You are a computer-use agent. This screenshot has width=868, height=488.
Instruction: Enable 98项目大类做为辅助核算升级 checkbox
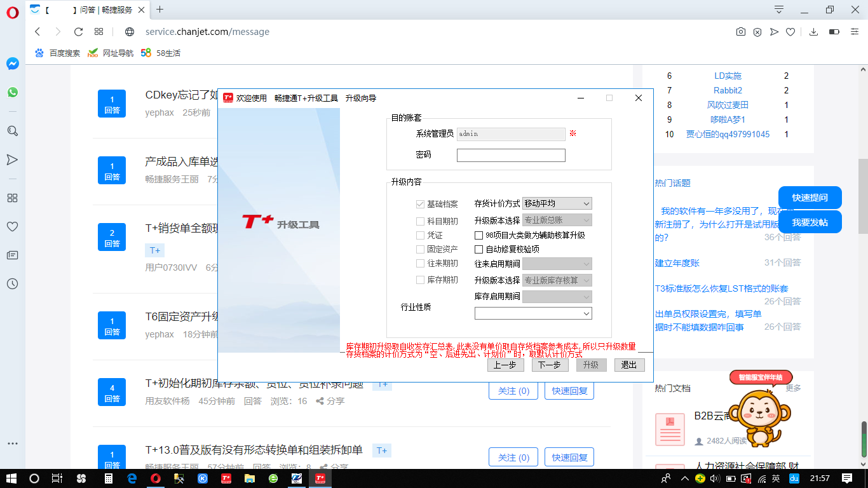click(x=479, y=235)
